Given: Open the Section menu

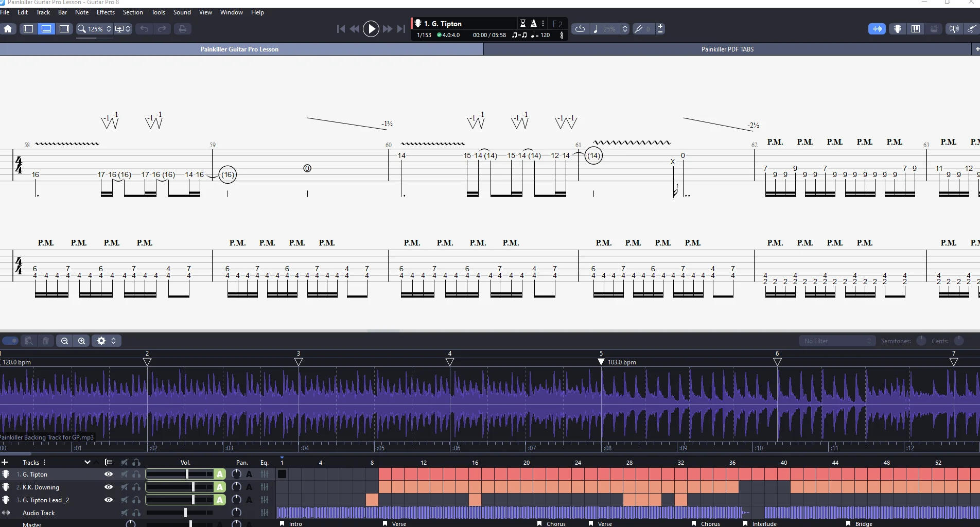Looking at the screenshot, I should [133, 12].
